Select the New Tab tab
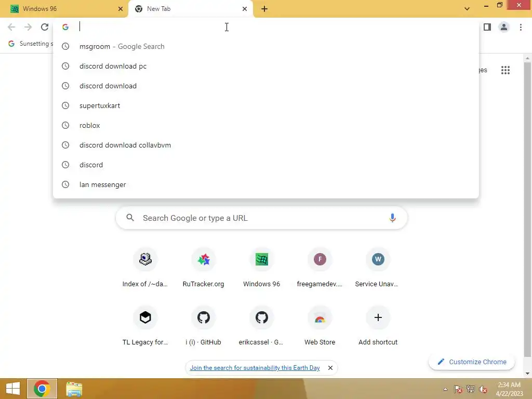 190,9
